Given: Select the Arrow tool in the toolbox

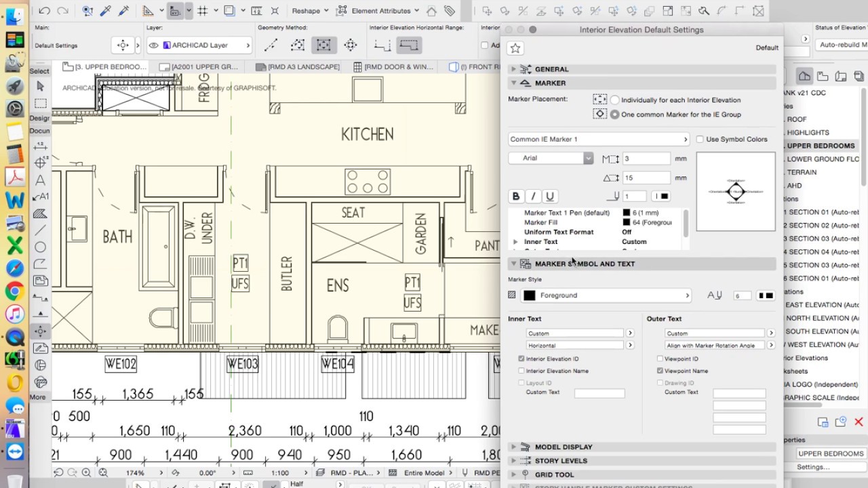Looking at the screenshot, I should tap(40, 86).
